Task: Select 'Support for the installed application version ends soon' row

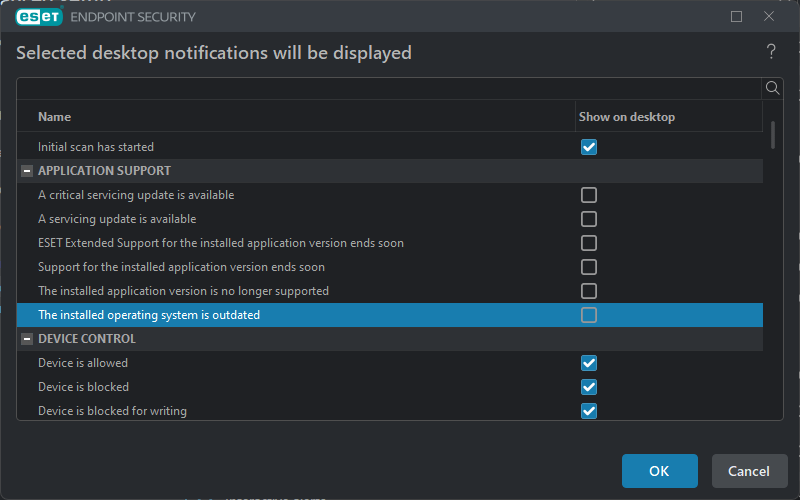Action: point(181,267)
